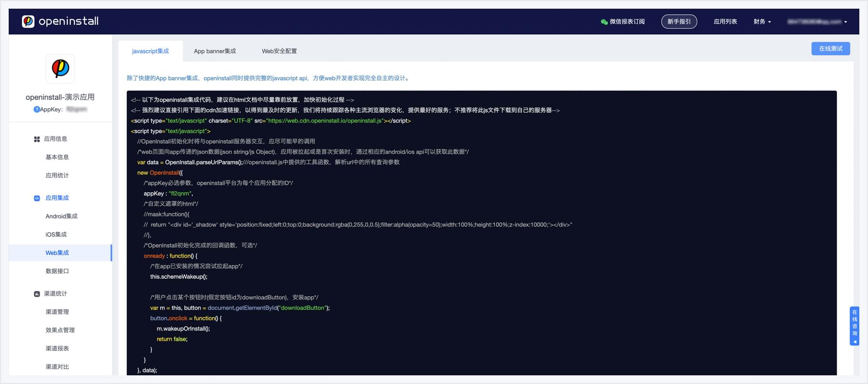The height and width of the screenshot is (384, 868).
Task: Open 渠道对比 in sidebar
Action: [x=57, y=367]
